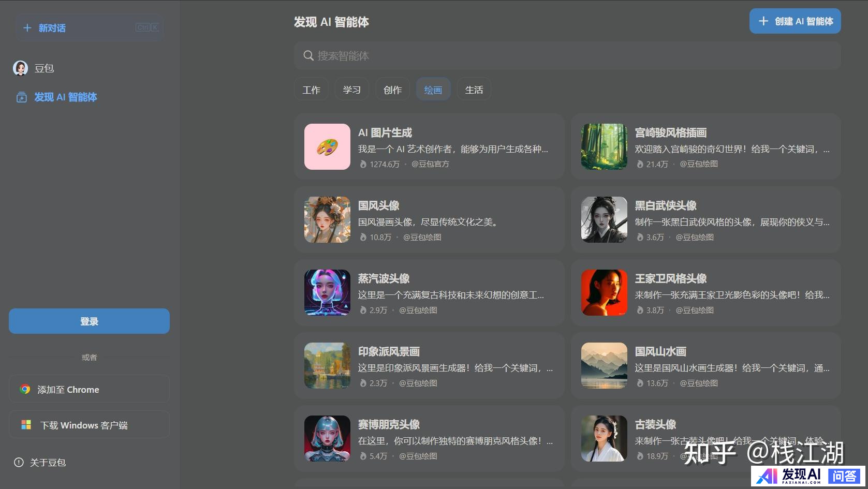868x489 pixels.
Task: Click the 创建 AI 智能体 button
Action: tap(795, 21)
